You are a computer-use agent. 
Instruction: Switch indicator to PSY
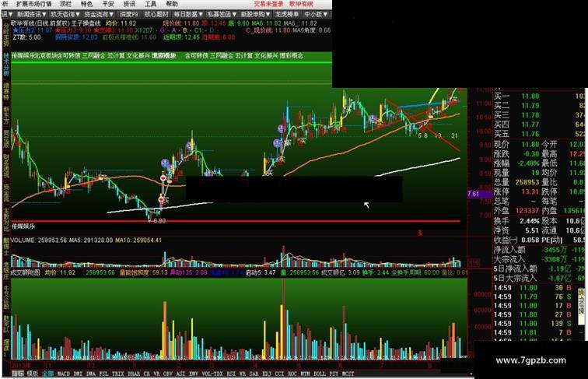[x=334, y=374]
